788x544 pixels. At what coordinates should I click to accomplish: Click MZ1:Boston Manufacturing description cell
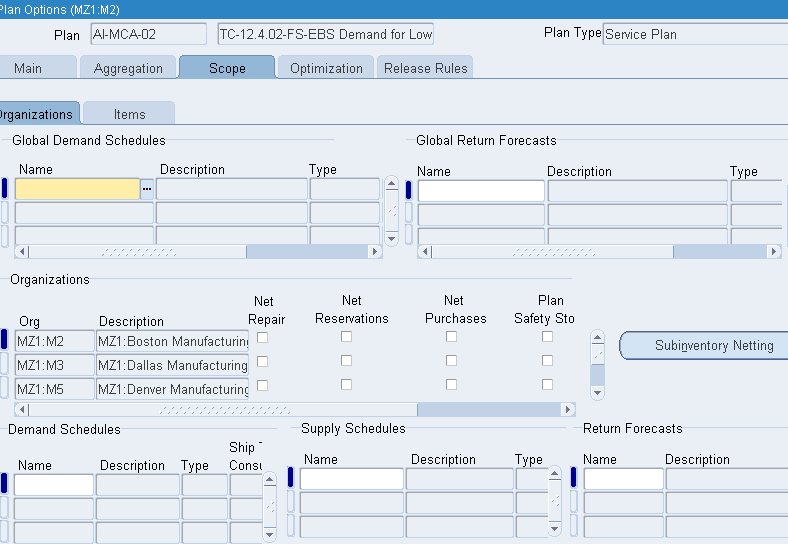click(172, 341)
